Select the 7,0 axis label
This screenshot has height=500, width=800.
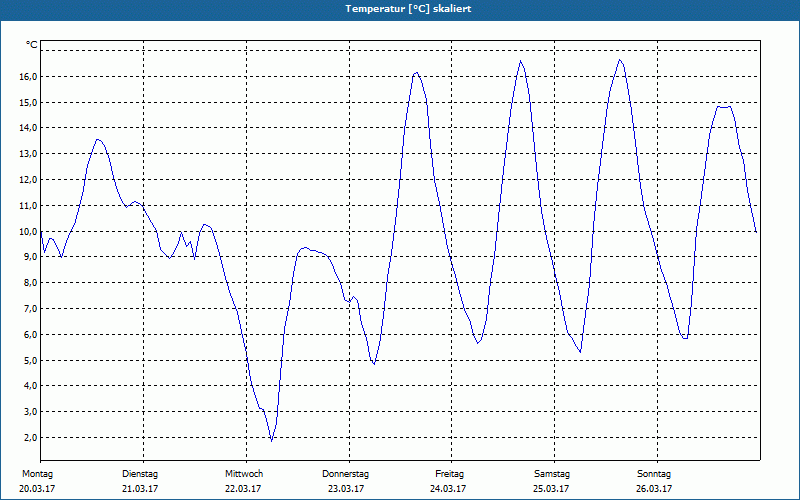[30, 309]
